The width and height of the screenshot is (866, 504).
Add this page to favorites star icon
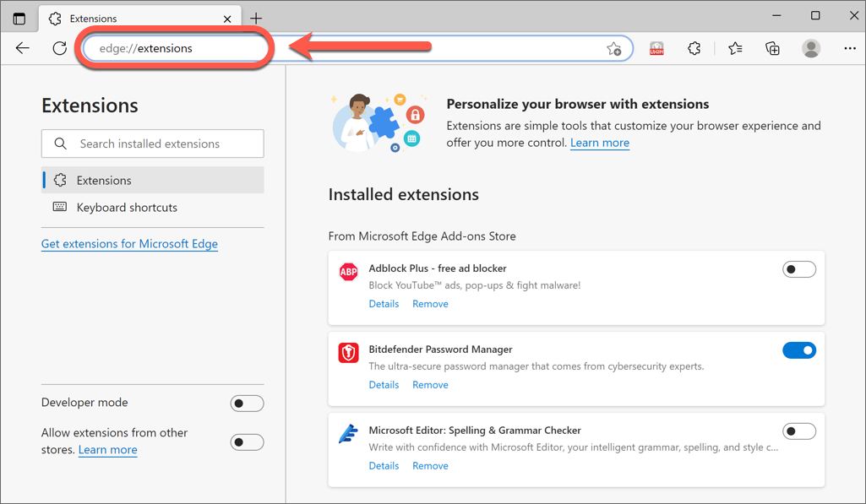pyautogui.click(x=613, y=49)
